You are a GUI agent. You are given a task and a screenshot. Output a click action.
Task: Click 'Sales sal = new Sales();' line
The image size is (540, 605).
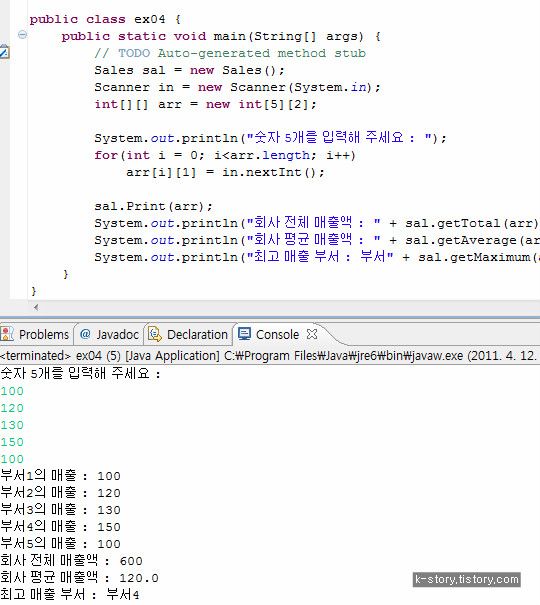click(x=189, y=70)
